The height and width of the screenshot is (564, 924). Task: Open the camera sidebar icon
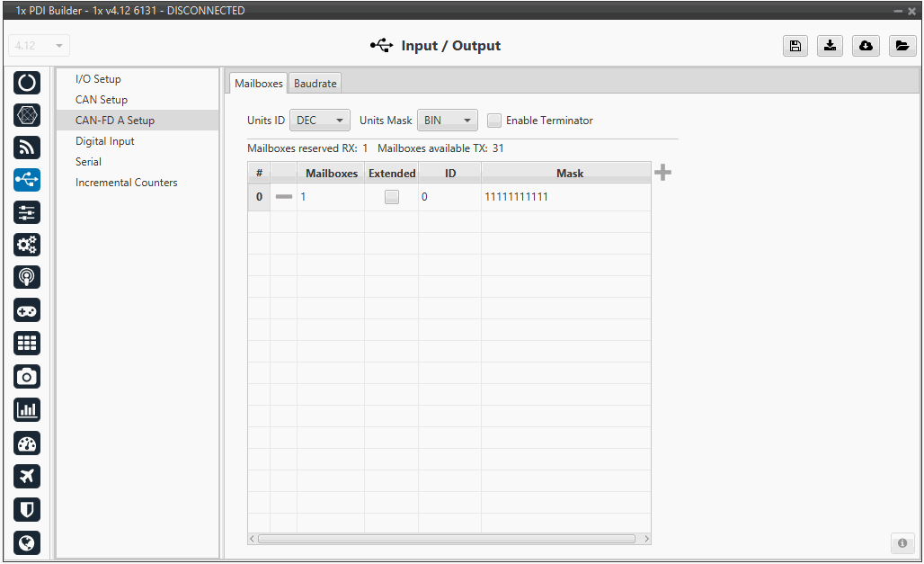(x=27, y=376)
